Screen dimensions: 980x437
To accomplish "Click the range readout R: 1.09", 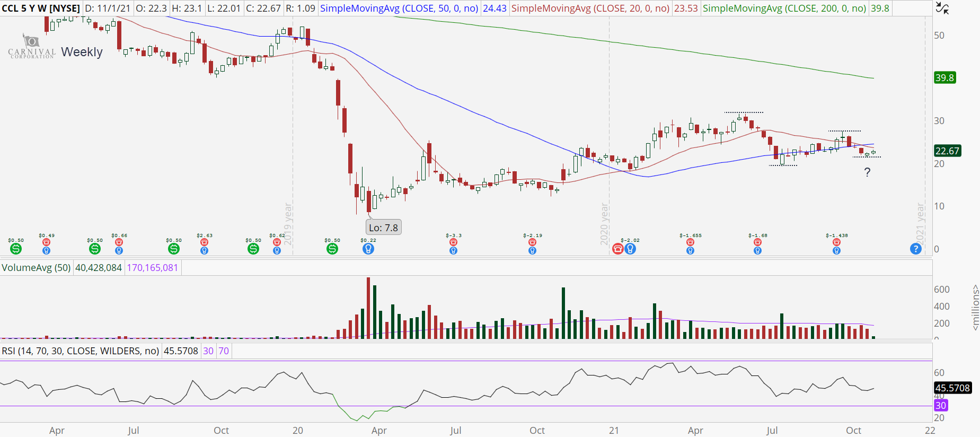I will click(x=301, y=8).
